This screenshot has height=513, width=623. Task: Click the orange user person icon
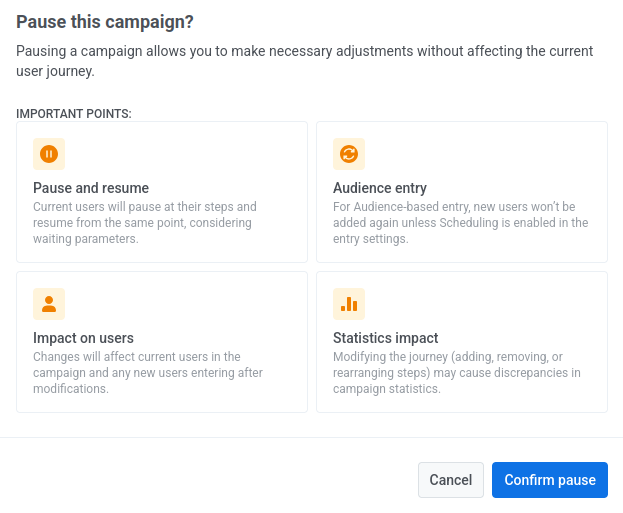49,304
